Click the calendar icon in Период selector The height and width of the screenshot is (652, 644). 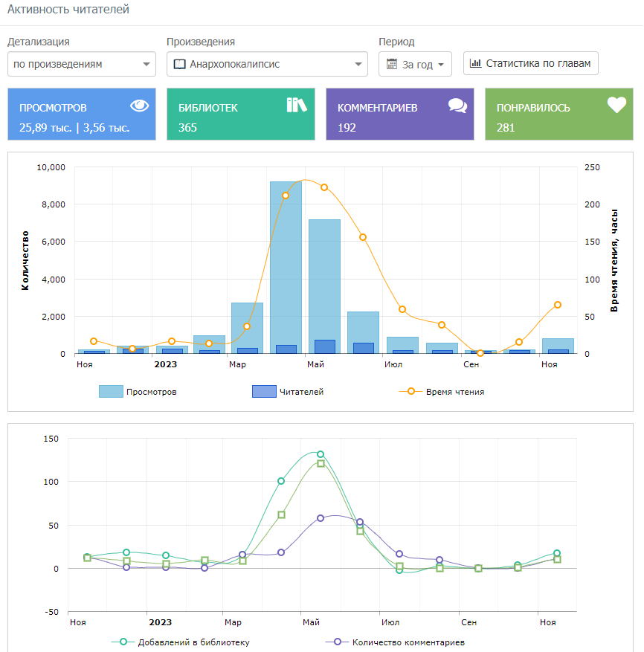coord(392,64)
